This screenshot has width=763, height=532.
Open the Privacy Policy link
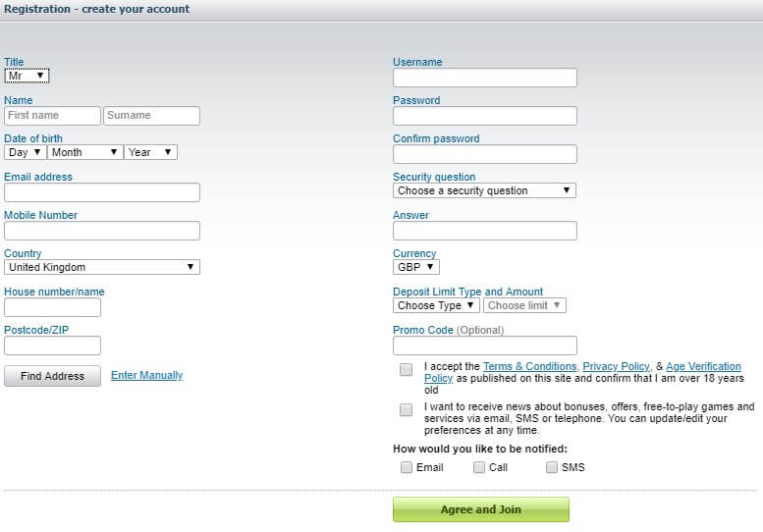(616, 366)
